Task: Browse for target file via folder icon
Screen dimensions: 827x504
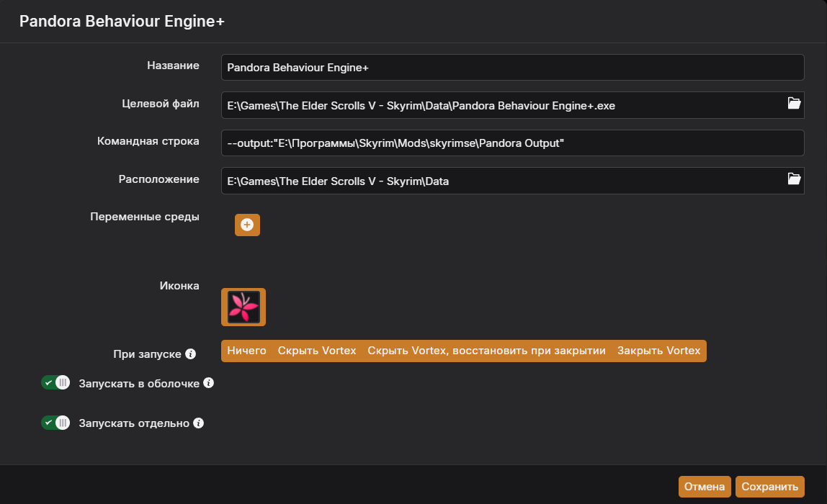Action: (794, 104)
